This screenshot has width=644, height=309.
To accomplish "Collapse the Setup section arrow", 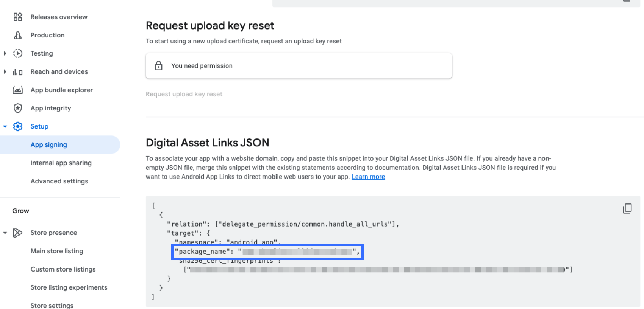I will tap(5, 126).
